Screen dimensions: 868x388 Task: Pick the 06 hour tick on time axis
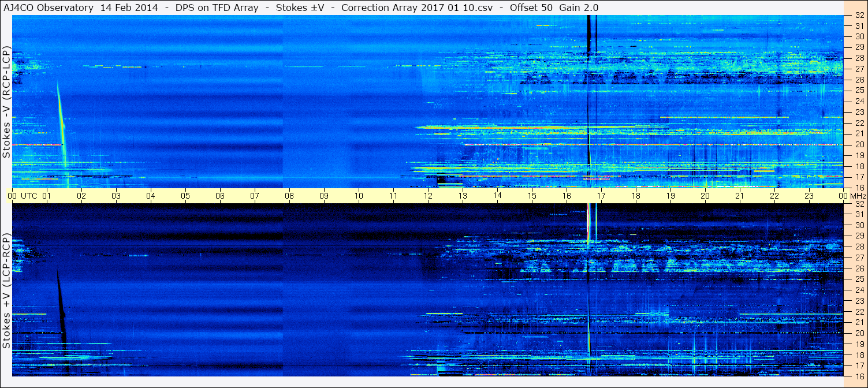click(220, 196)
